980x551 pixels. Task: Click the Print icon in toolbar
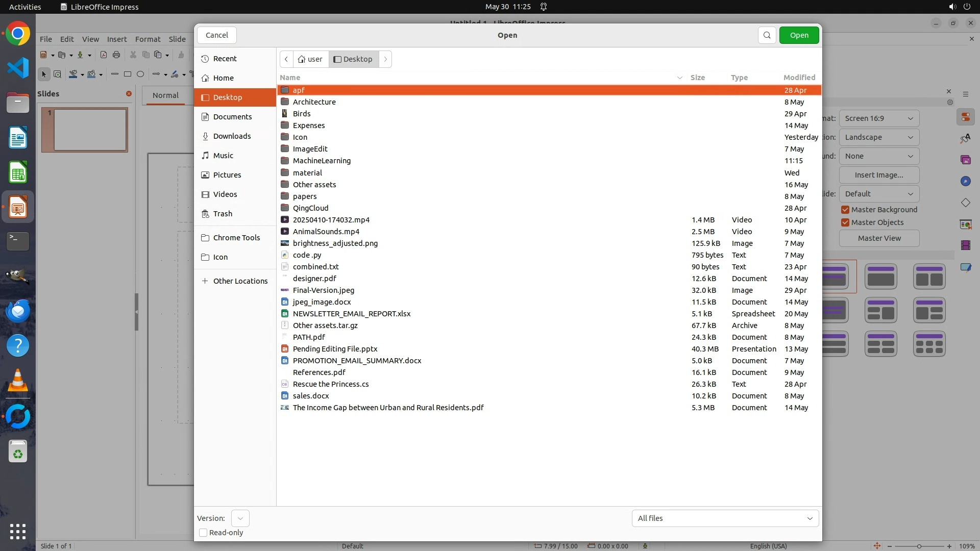point(116,55)
